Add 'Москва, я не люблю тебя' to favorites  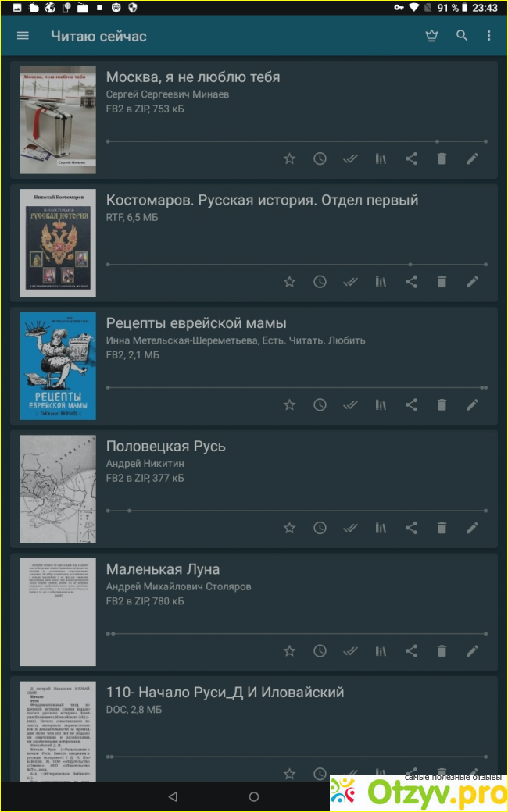289,159
